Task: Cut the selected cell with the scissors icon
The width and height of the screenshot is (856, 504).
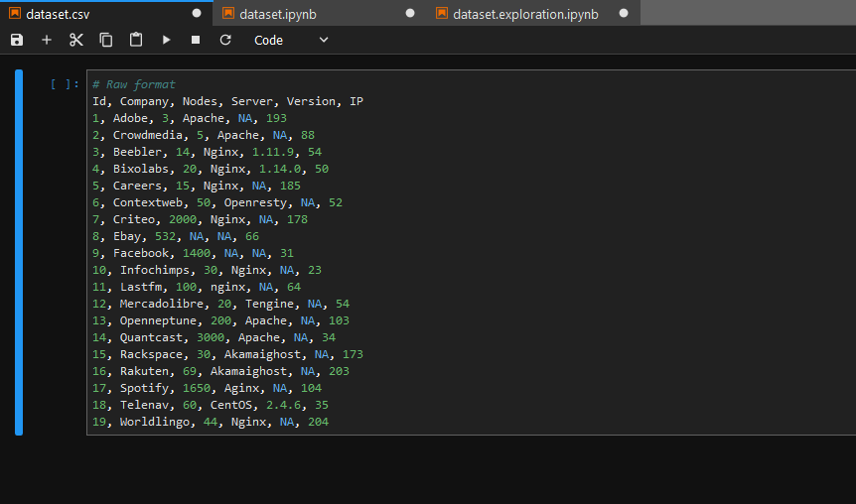Action: (76, 40)
